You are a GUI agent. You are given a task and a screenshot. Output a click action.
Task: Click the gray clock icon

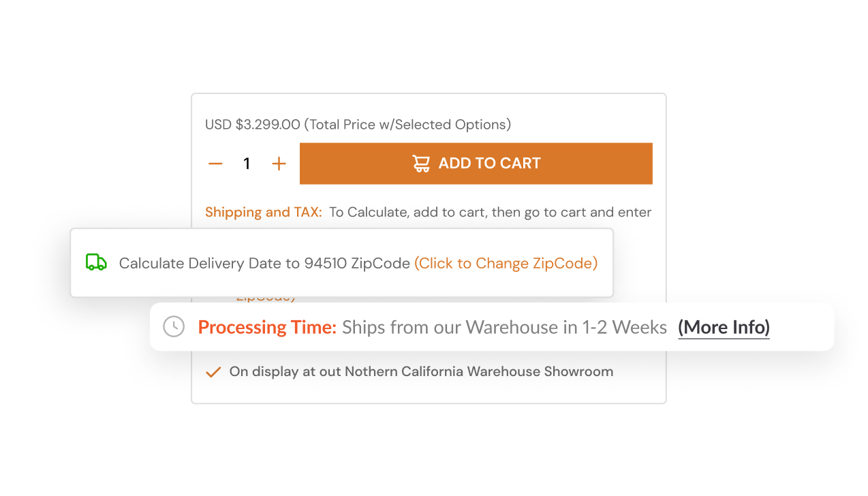click(x=174, y=326)
